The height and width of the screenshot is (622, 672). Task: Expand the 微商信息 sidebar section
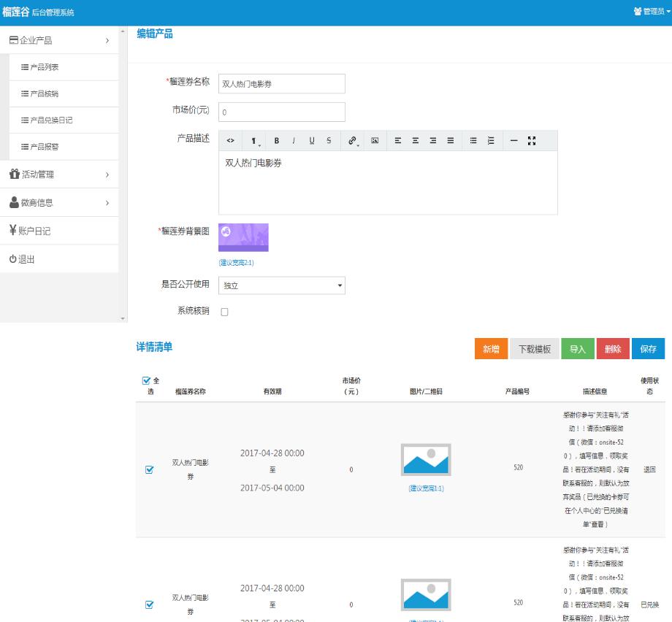[x=59, y=203]
